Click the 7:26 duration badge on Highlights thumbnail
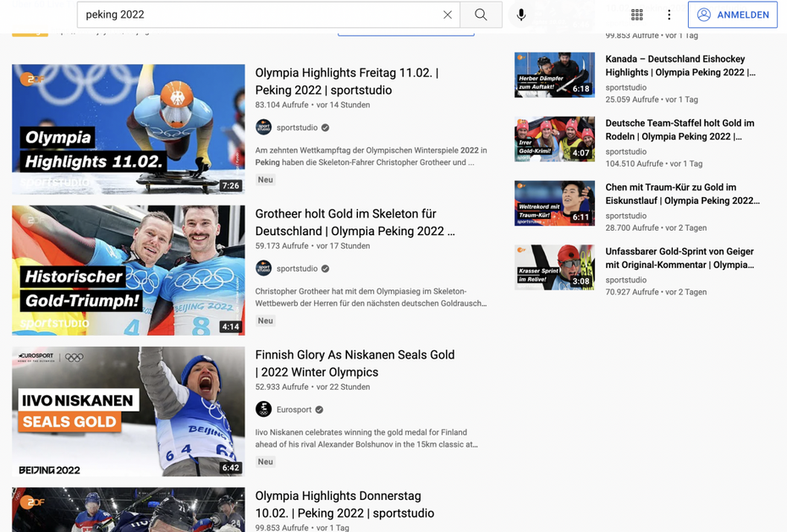The image size is (787, 532). point(231,185)
